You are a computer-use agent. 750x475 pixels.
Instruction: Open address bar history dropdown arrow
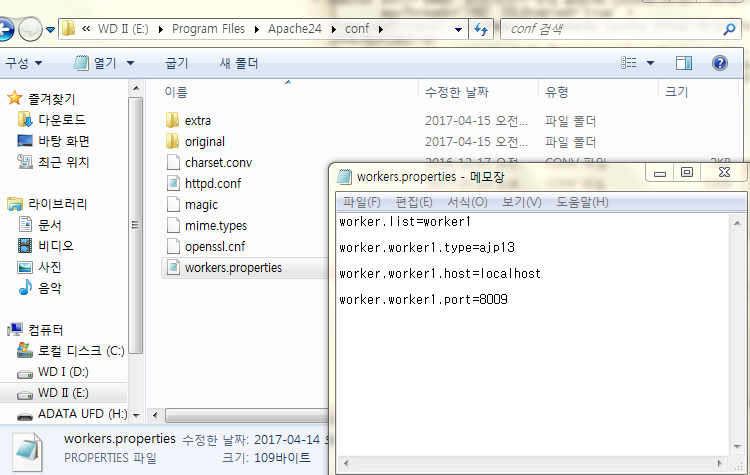pos(458,30)
